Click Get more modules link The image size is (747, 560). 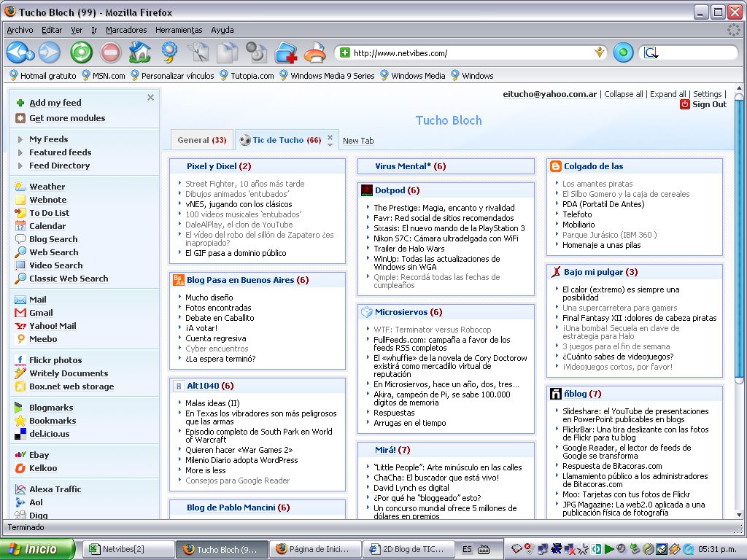pyautogui.click(x=67, y=118)
